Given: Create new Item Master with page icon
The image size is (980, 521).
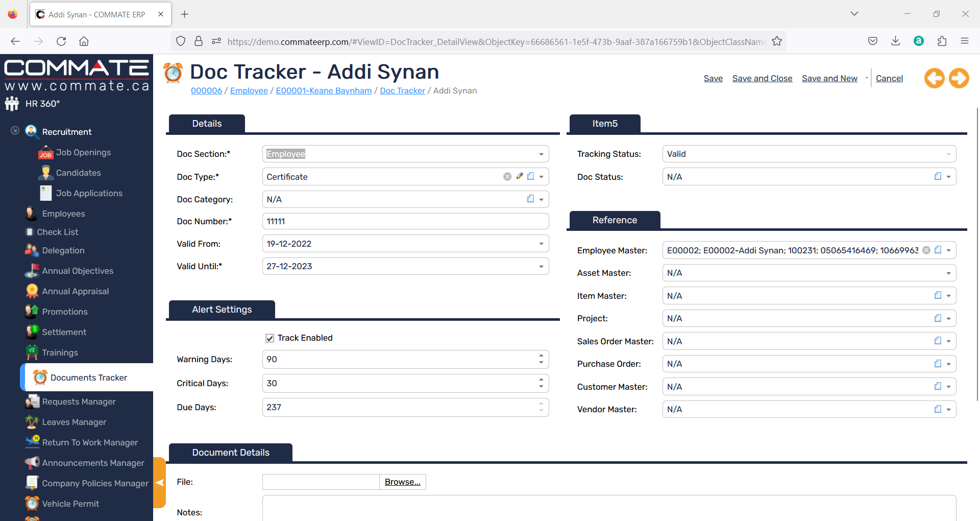Looking at the screenshot, I should (938, 295).
